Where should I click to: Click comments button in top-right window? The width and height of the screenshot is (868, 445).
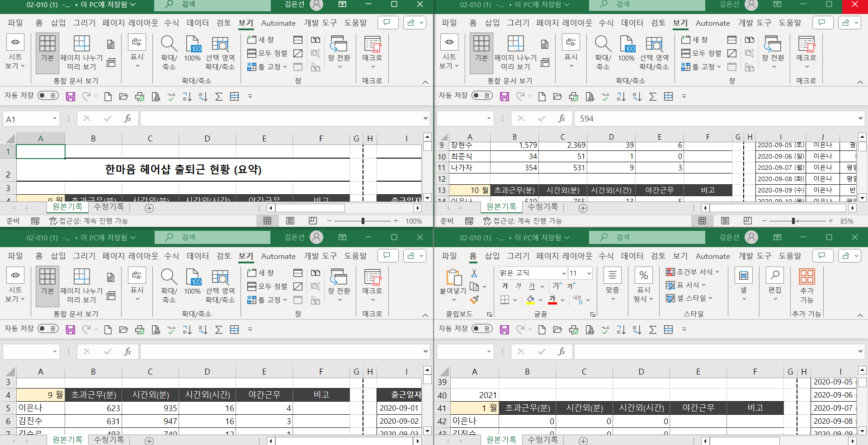coord(822,23)
